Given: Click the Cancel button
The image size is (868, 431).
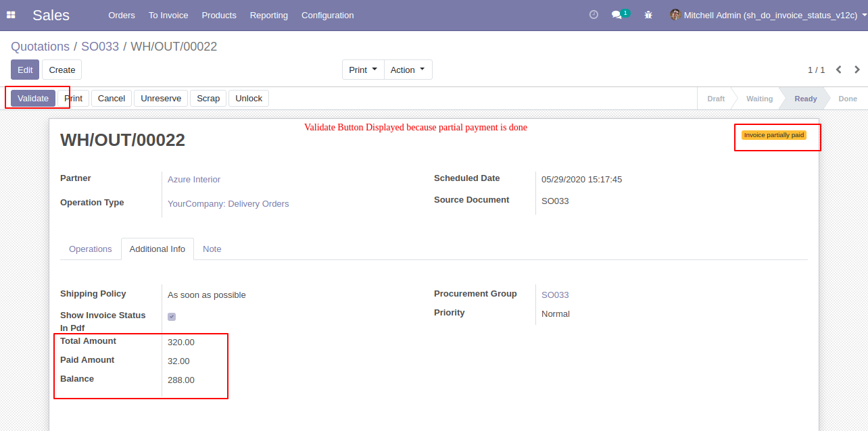Looking at the screenshot, I should [x=112, y=98].
